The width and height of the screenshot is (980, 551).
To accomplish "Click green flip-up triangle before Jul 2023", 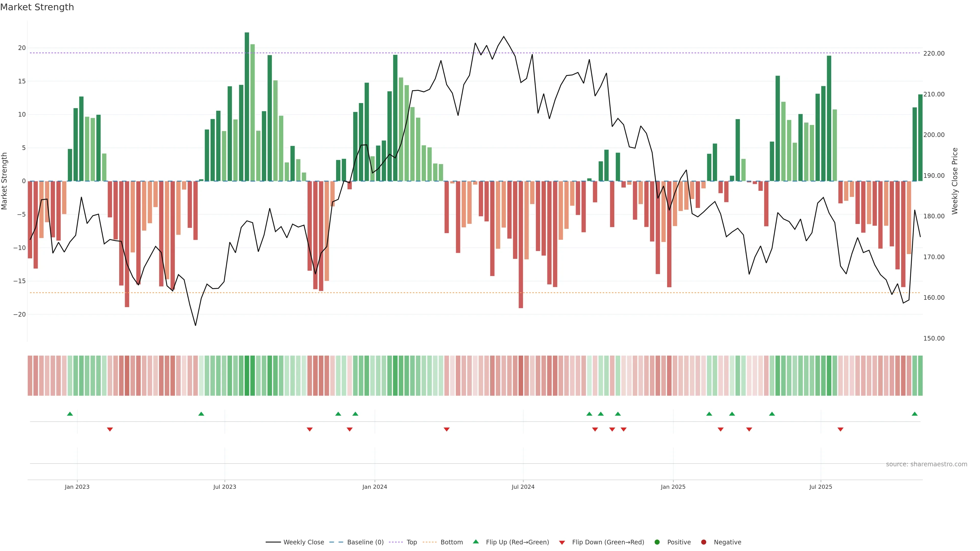I will pos(201,414).
